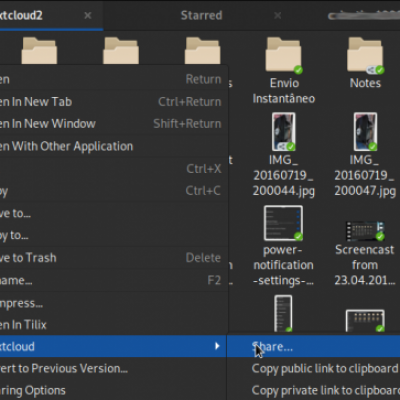The height and width of the screenshot is (400, 400).
Task: Switch to the Starred tab
Action: (x=201, y=15)
